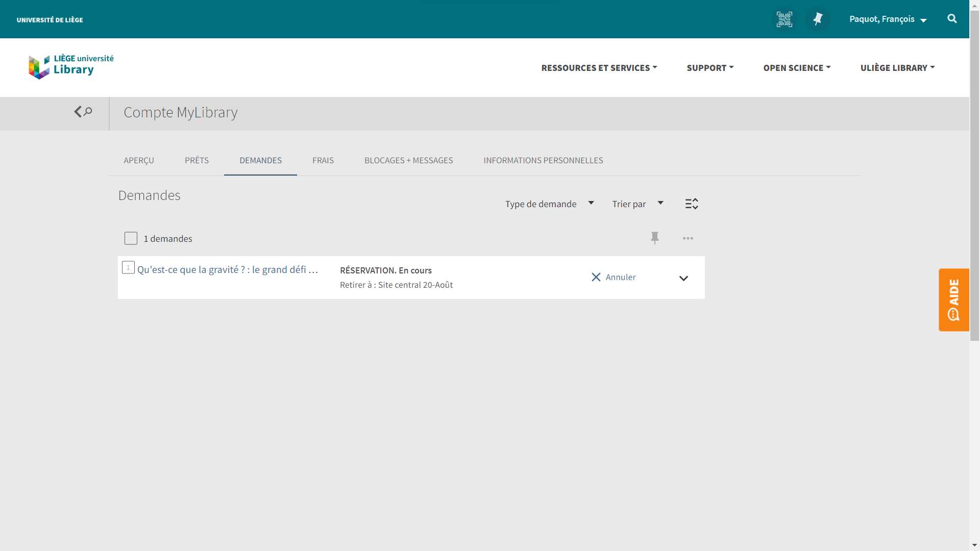The image size is (980, 551).
Task: Toggle sort order list icon
Action: coord(692,204)
